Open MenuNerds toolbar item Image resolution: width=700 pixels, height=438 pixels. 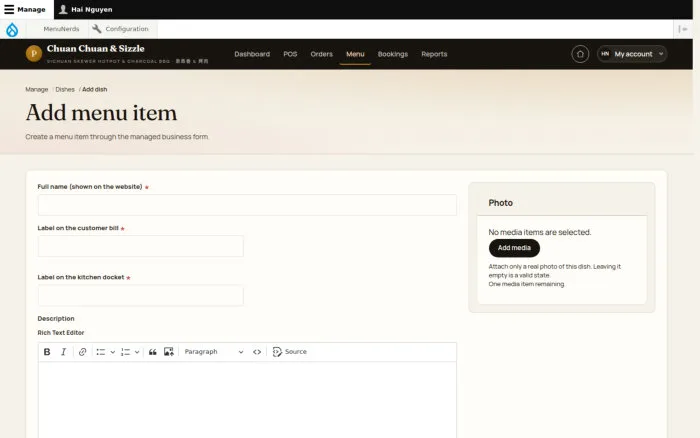(61, 29)
